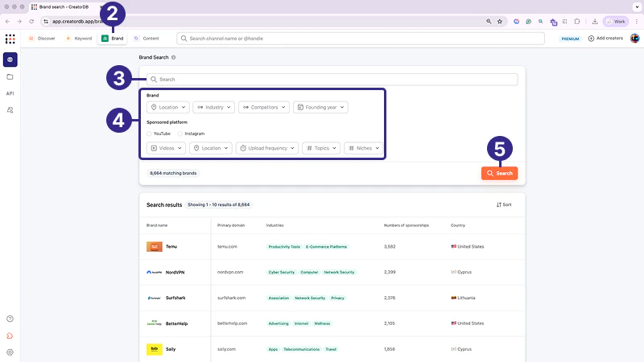The image size is (644, 362).
Task: Click the orange rocket icon in sidebar
Action: [x=10, y=335]
